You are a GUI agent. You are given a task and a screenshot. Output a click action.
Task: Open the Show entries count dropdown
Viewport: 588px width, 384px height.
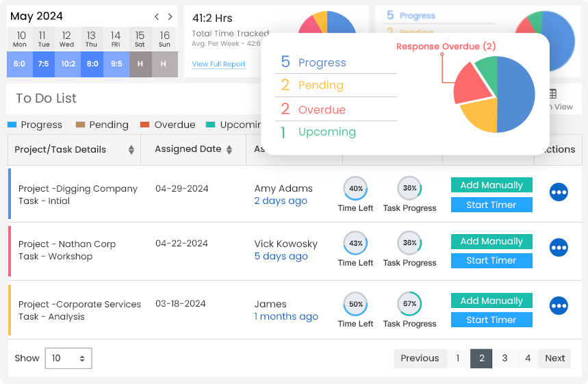coord(68,358)
